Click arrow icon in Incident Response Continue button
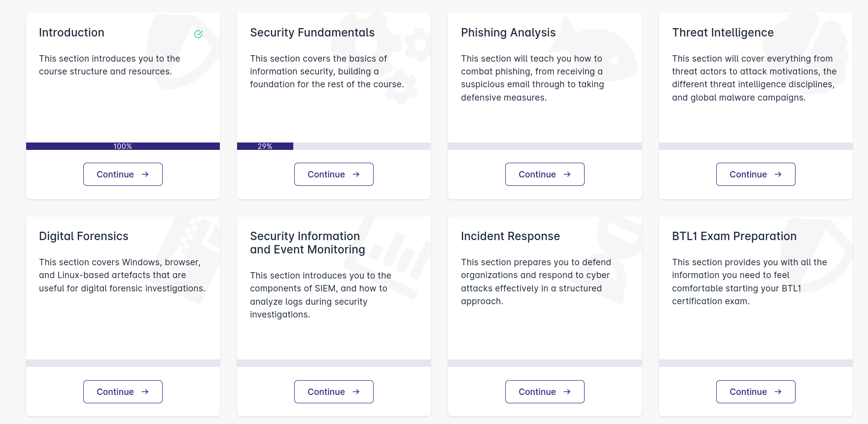Viewport: 868px width, 424px height. pyautogui.click(x=567, y=391)
